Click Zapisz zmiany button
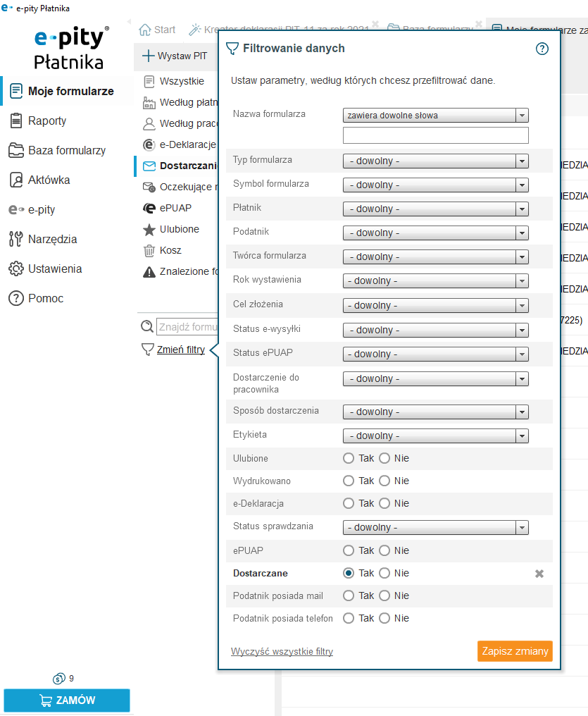588x716 pixels. pyautogui.click(x=515, y=651)
